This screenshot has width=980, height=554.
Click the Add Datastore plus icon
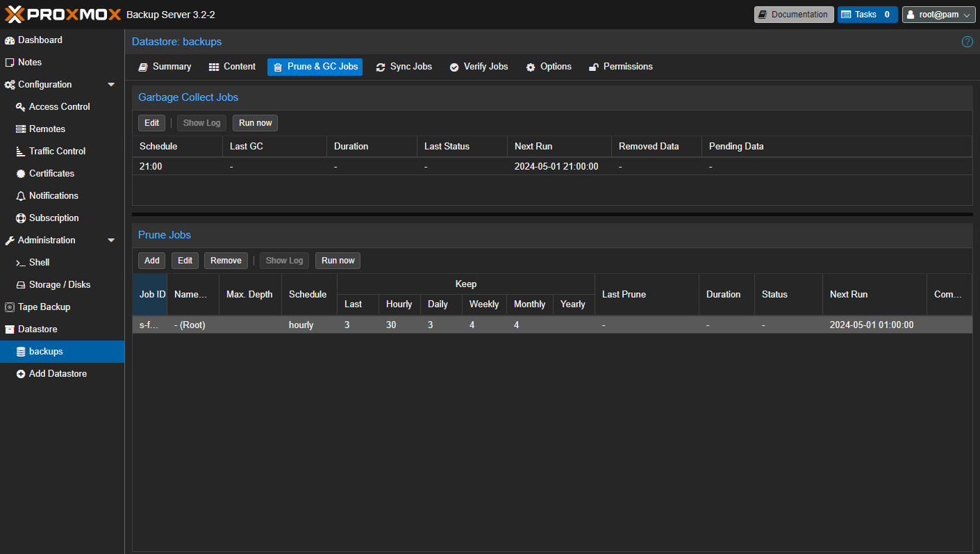tap(21, 374)
